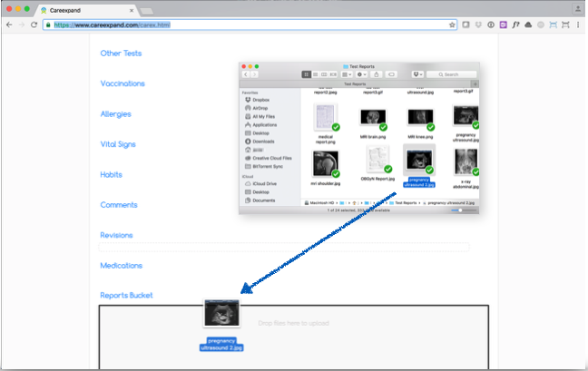Open the Medications section
588x371 pixels.
click(x=122, y=266)
